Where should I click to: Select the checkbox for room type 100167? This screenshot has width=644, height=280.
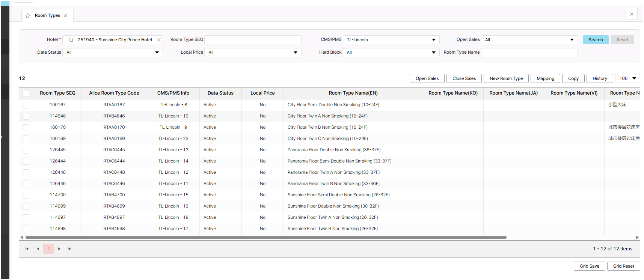(x=26, y=105)
